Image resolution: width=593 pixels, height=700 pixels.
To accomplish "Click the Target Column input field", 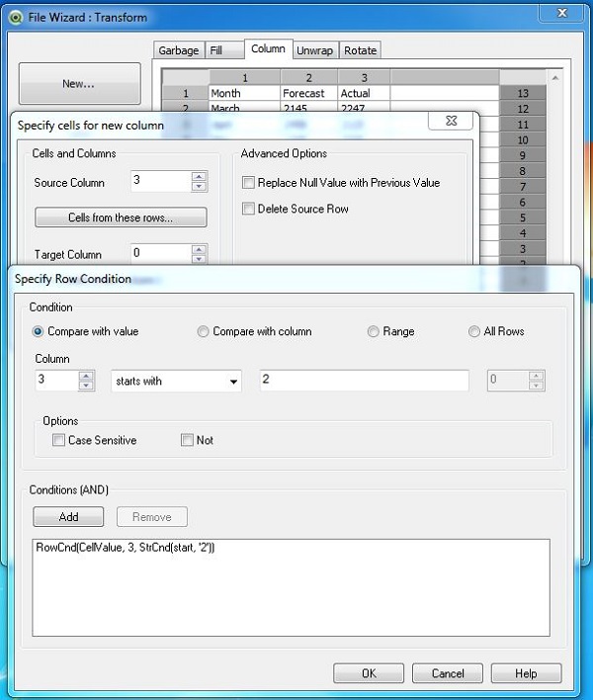I will point(161,253).
